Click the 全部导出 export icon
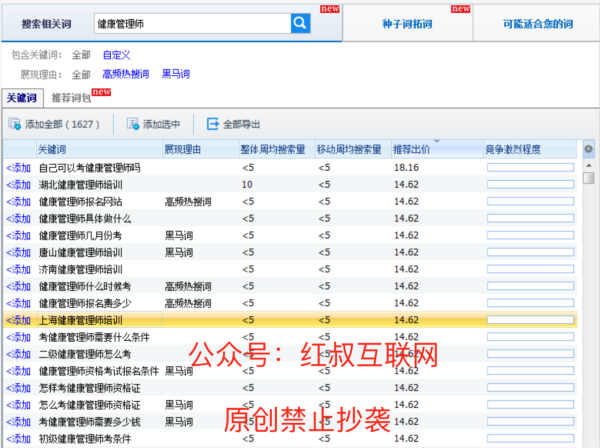Screen dimensions: 600x448 tap(212, 125)
